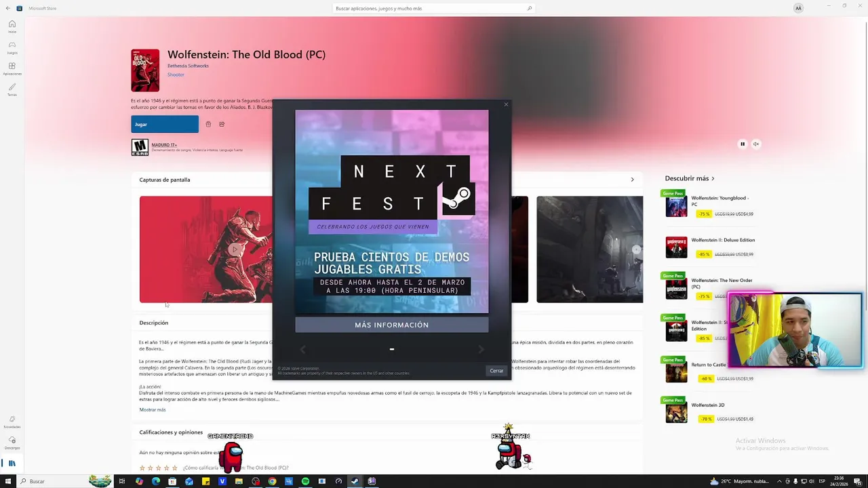868x488 pixels.
Task: Open Wolfenstein II: Deluxe Edition listing
Action: pos(709,247)
